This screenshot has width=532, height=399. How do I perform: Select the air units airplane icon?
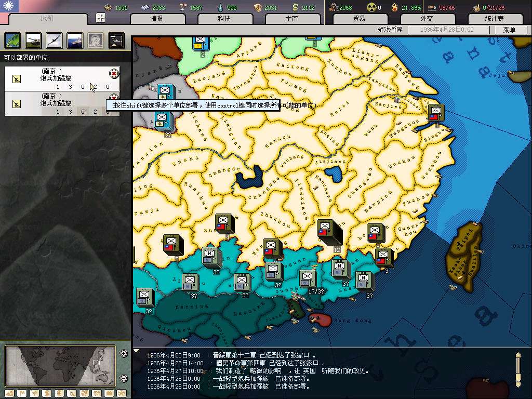(54, 41)
